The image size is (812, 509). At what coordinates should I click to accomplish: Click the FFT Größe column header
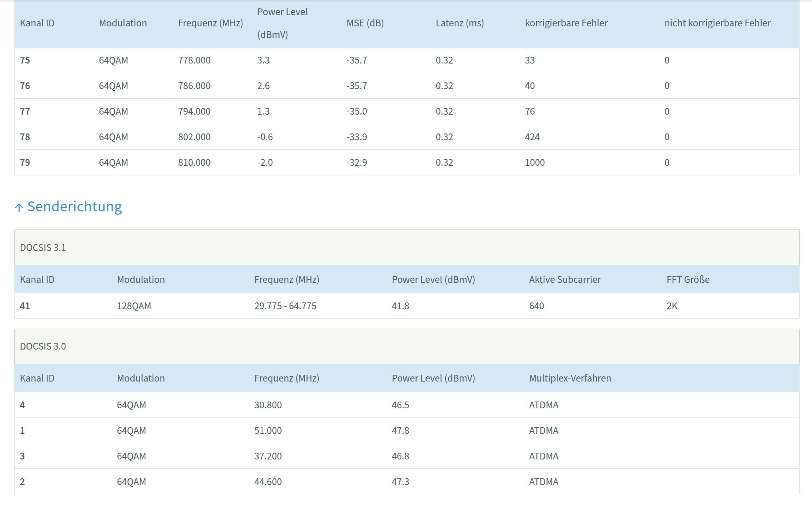tap(688, 280)
